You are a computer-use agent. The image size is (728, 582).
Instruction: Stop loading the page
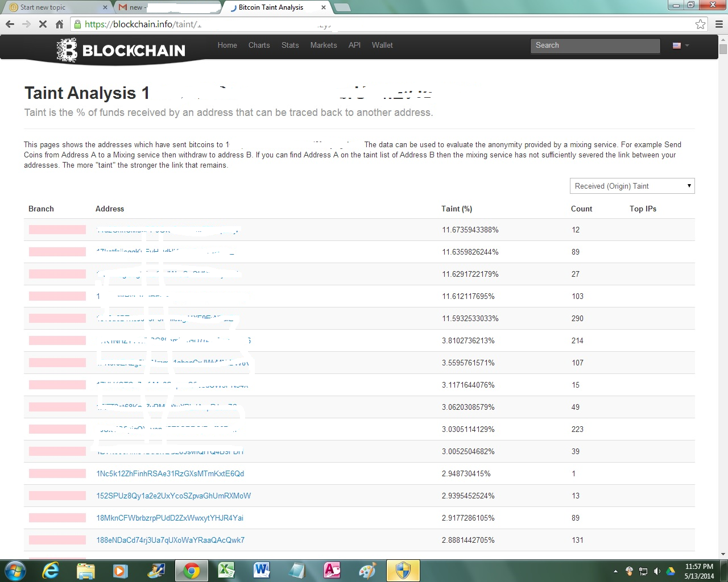pos(43,24)
